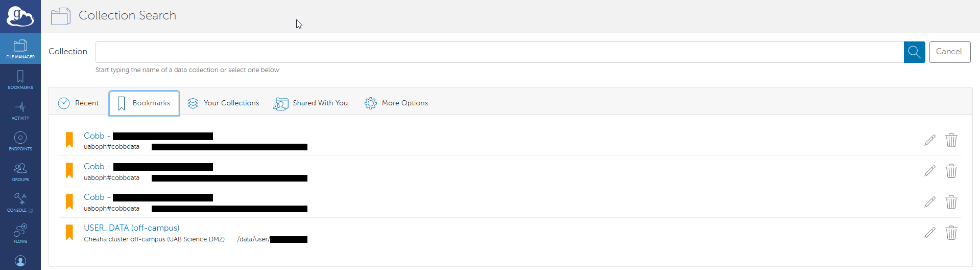Switch to the Recent tab
The width and height of the screenshot is (980, 270).
[79, 103]
